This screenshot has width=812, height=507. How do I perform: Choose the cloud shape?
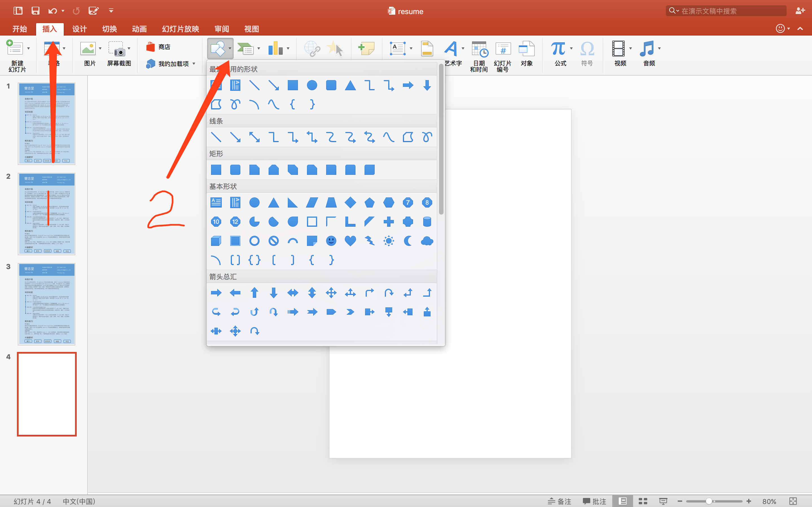point(427,241)
